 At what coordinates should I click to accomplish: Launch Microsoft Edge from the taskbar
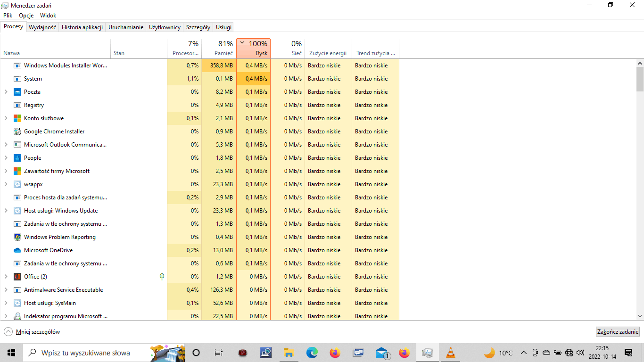click(x=312, y=353)
